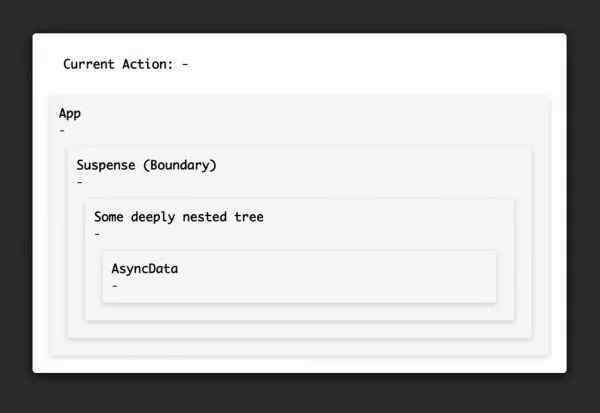The image size is (600, 413).
Task: Click the word "Current" in the header
Action: (89, 64)
